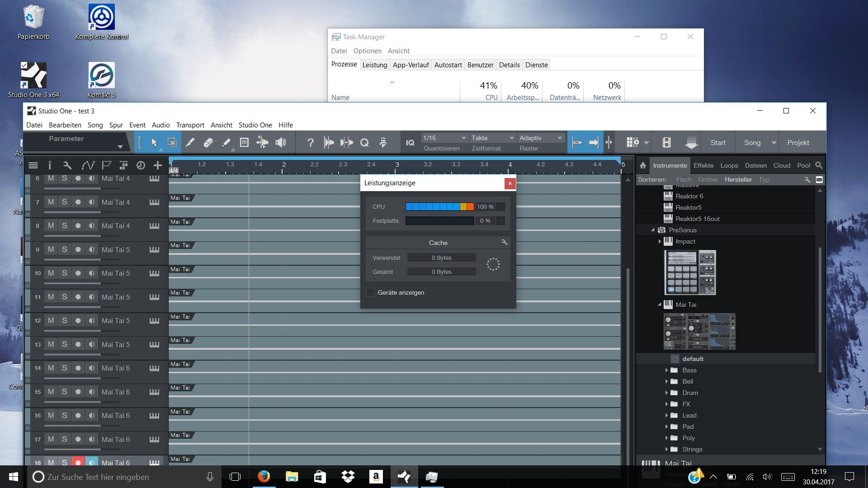Image resolution: width=868 pixels, height=488 pixels.
Task: Show automation with the curve icon
Action: (x=88, y=165)
